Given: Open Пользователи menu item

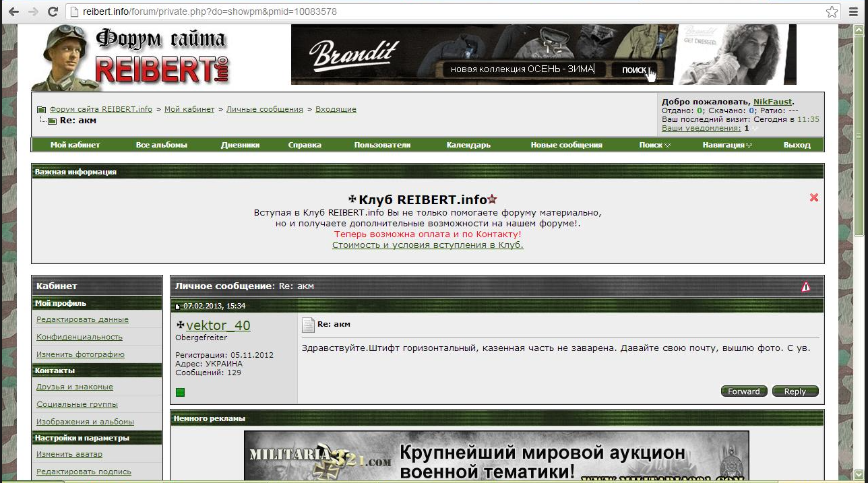Looking at the screenshot, I should pos(382,145).
